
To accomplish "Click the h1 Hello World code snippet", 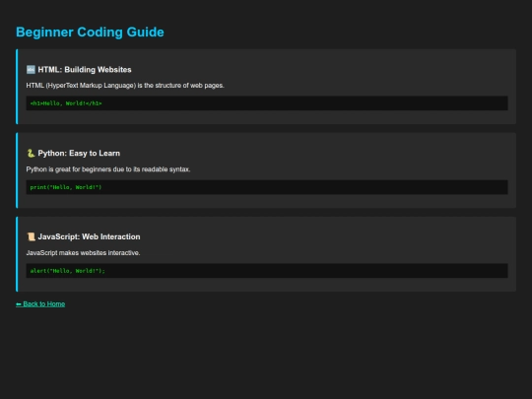I will [x=267, y=103].
